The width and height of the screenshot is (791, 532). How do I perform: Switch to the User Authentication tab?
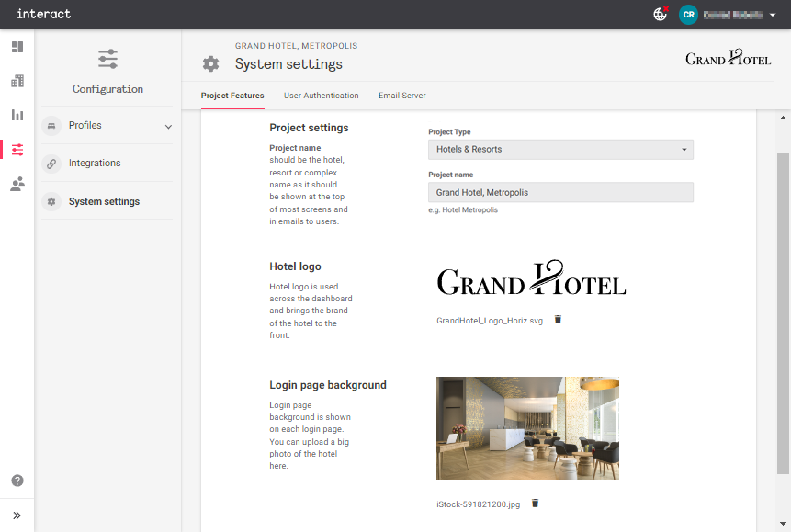tap(321, 96)
